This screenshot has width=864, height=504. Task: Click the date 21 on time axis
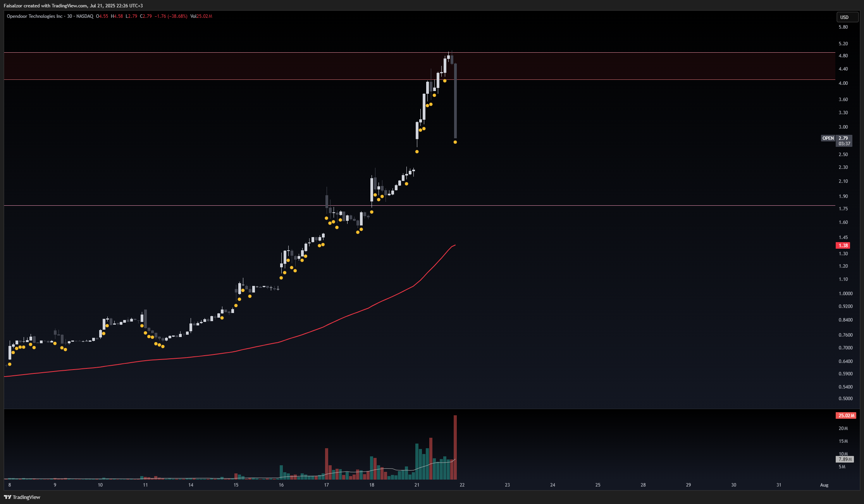point(417,485)
